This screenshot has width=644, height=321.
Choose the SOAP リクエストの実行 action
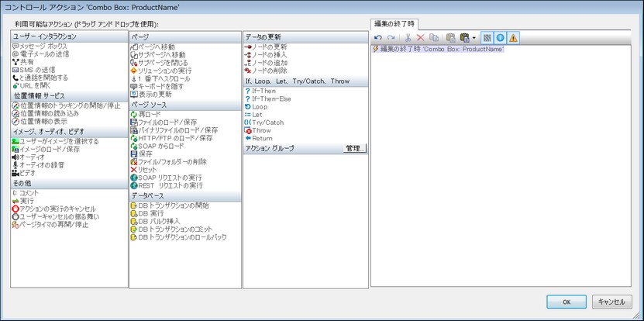coord(170,178)
